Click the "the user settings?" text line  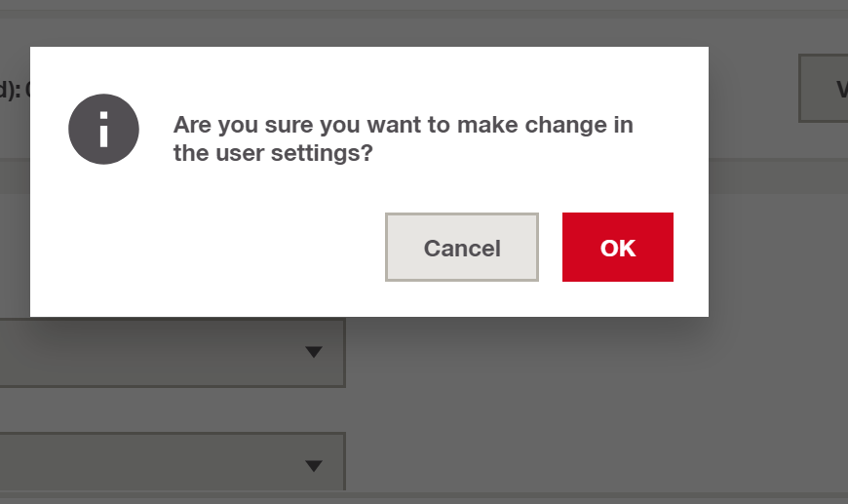(x=273, y=153)
